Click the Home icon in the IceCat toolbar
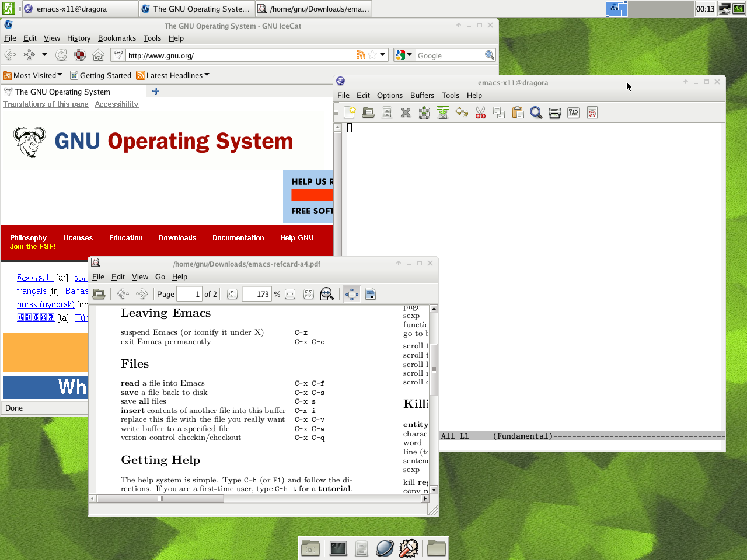The height and width of the screenshot is (560, 747). tap(99, 55)
